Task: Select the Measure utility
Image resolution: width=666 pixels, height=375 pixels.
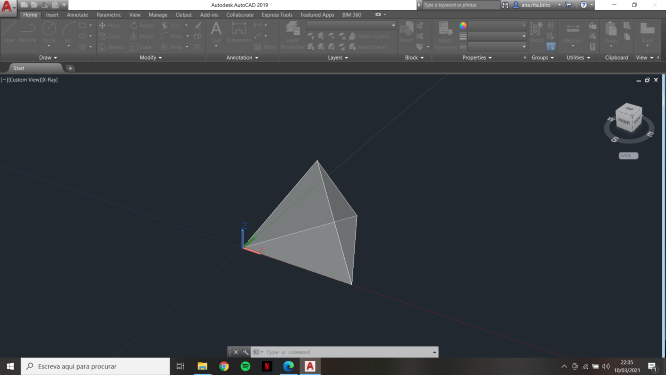Action: (573, 33)
